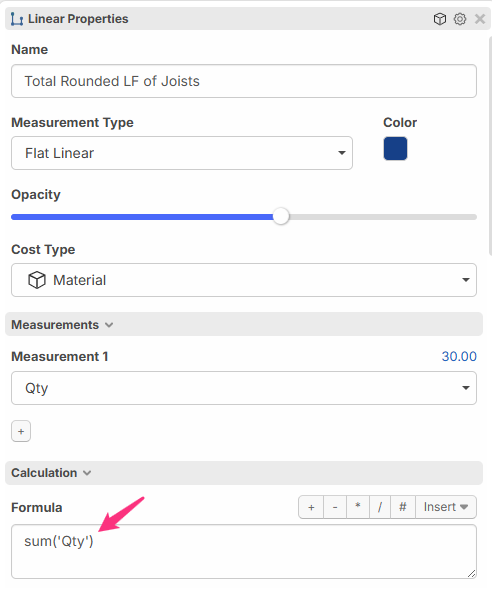Viewport: 492px width, 593px height.
Task: Close the Linear Properties panel
Action: pyautogui.click(x=480, y=19)
